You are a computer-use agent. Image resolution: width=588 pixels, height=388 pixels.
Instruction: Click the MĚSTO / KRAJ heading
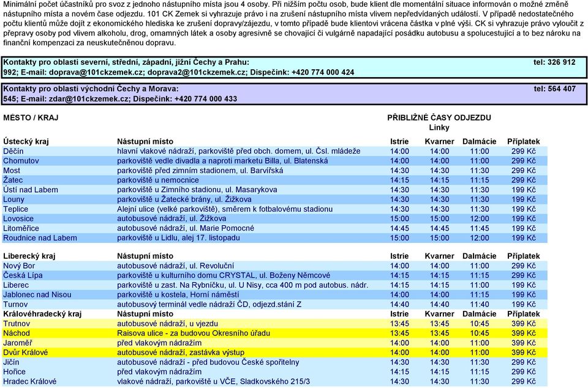tap(31, 118)
